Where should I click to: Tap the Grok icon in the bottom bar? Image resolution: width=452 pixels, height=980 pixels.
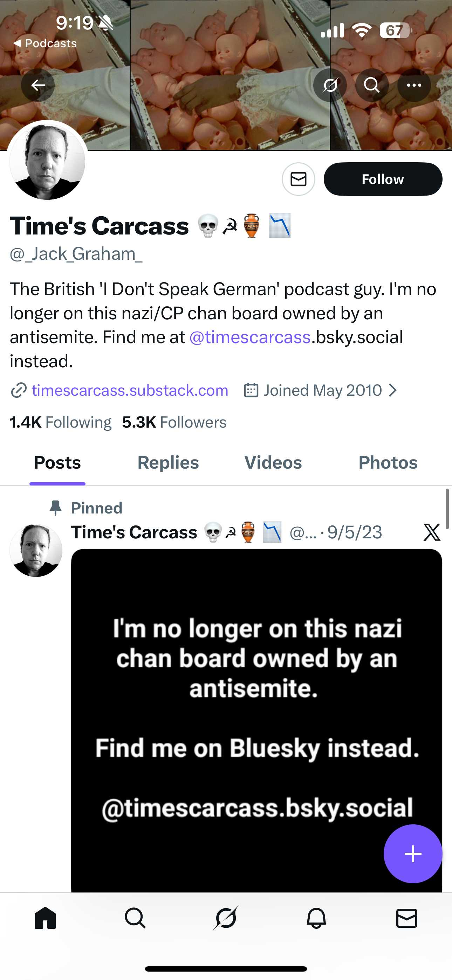[x=226, y=918]
